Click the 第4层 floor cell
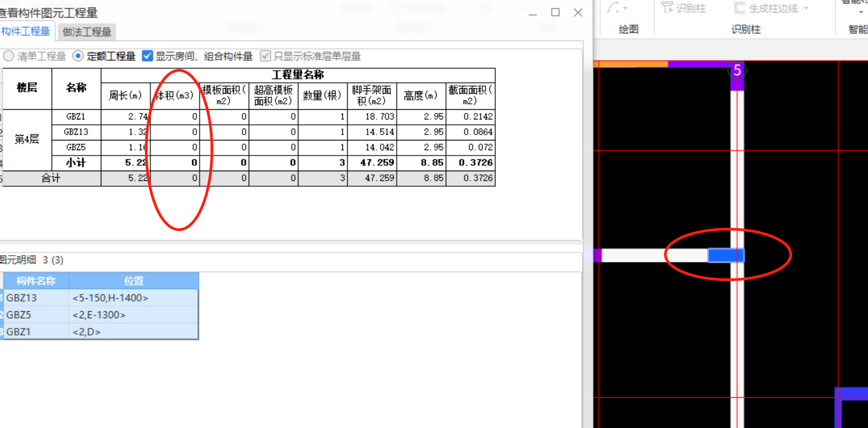Viewport: 868px width, 428px height. (27, 139)
